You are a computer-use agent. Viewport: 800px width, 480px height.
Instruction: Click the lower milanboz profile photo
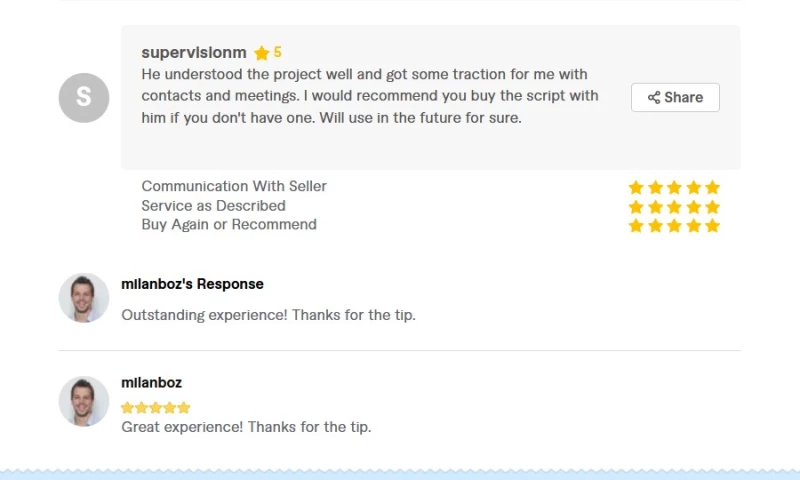pyautogui.click(x=84, y=401)
